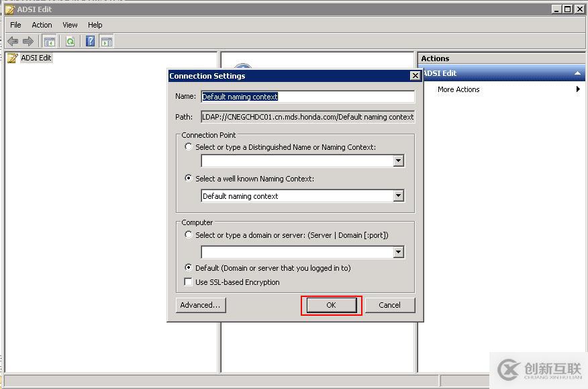This screenshot has width=588, height=389.
Task: Select Default domain or server radio option
Action: (189, 267)
